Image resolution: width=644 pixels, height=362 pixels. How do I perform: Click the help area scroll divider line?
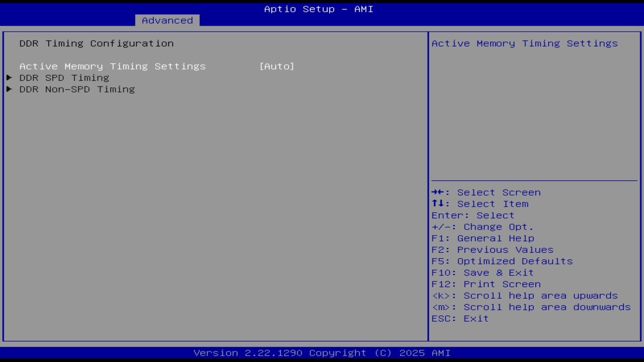(x=534, y=180)
